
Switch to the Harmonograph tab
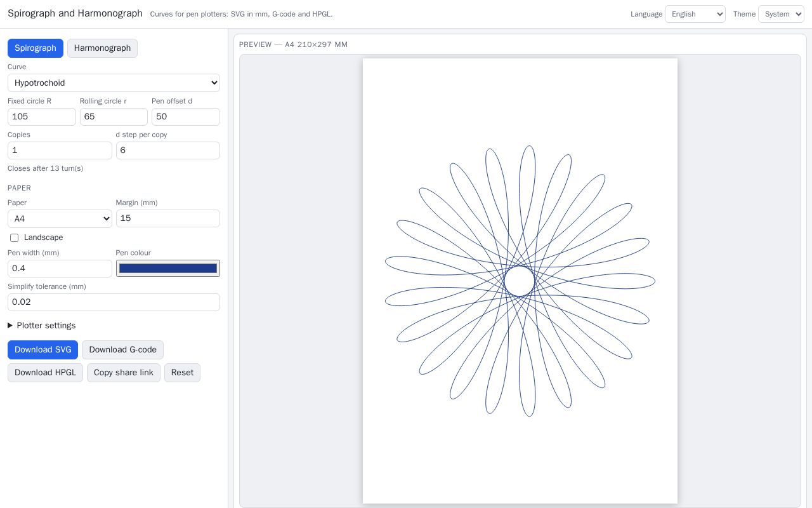[102, 48]
